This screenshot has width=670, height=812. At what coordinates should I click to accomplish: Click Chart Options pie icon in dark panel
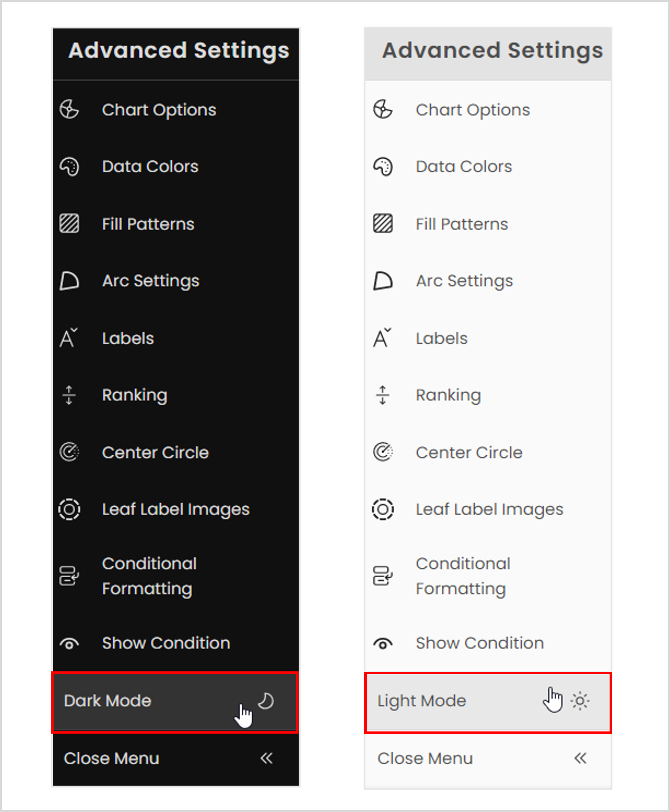point(69,109)
